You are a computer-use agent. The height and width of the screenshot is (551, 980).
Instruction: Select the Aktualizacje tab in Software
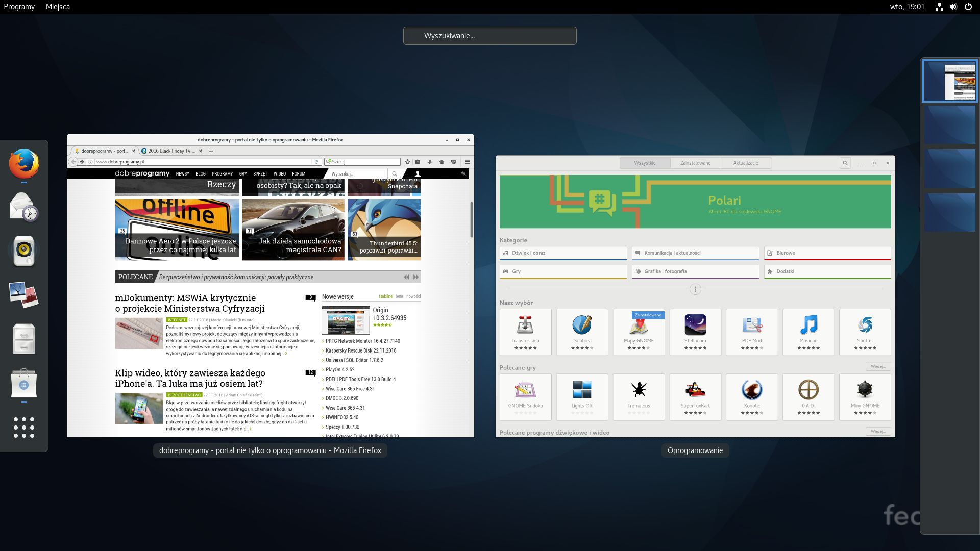(746, 163)
